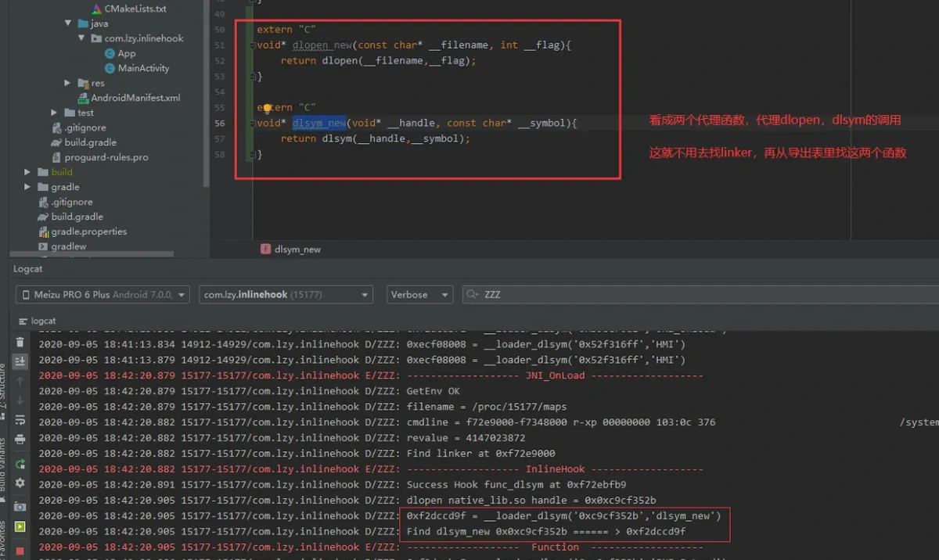
Task: Click the project tree horizontal scrollbar
Action: point(92,254)
